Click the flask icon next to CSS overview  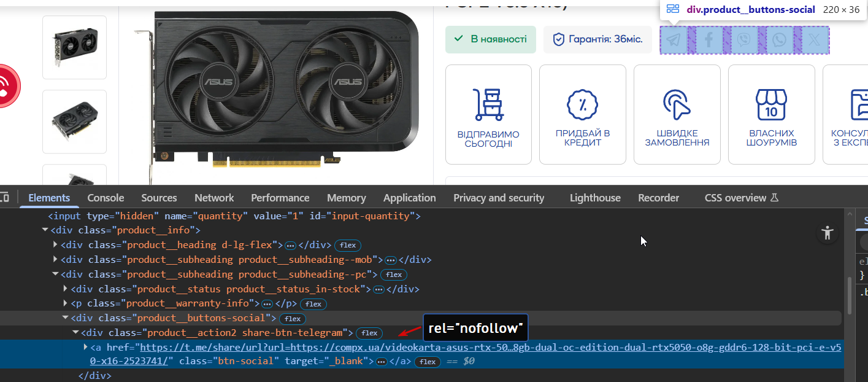click(x=774, y=198)
